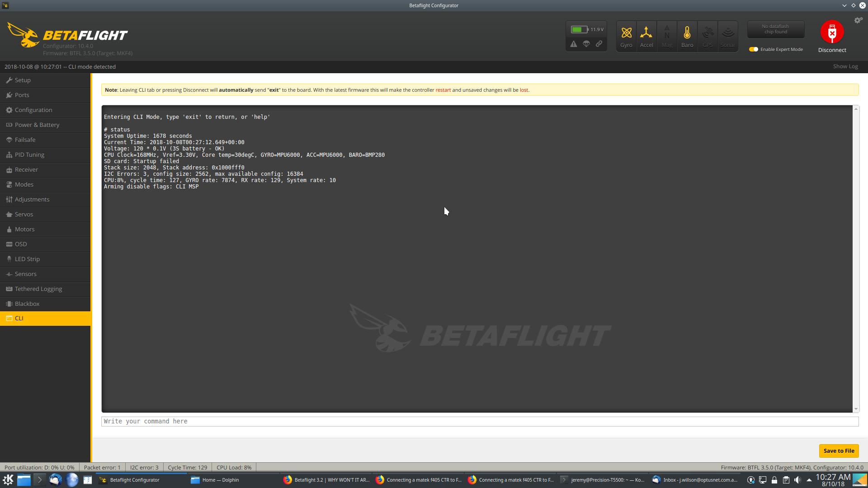Click the Mag sensor status icon
The height and width of the screenshot is (488, 868).
click(x=667, y=36)
